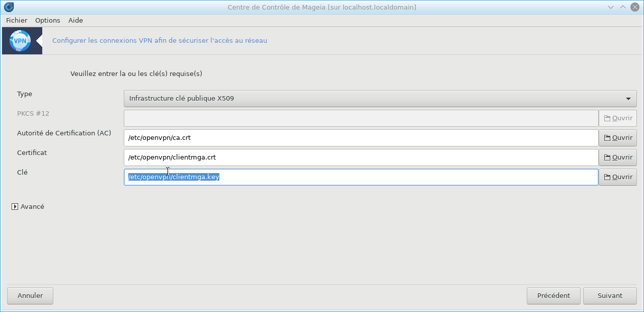Click the VPN globe icon in header
Screen dimensions: 644x312
tap(20, 41)
